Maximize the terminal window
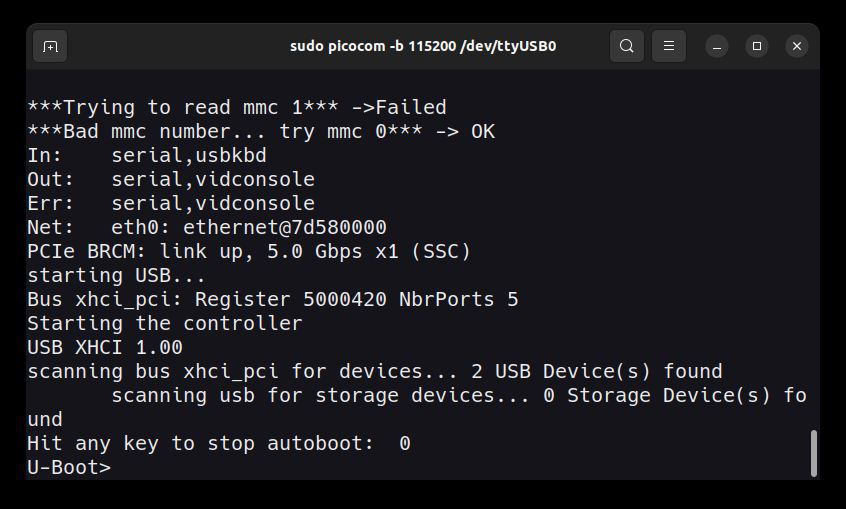 pos(757,46)
